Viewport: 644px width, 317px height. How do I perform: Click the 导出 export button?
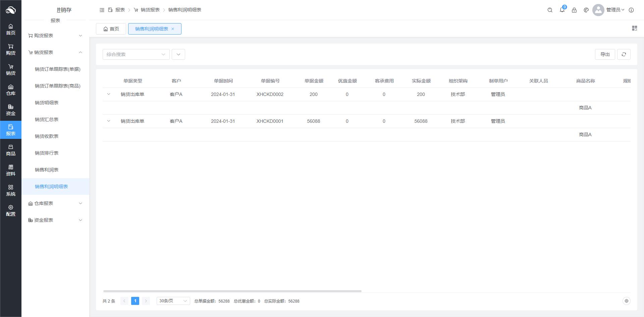[605, 54]
